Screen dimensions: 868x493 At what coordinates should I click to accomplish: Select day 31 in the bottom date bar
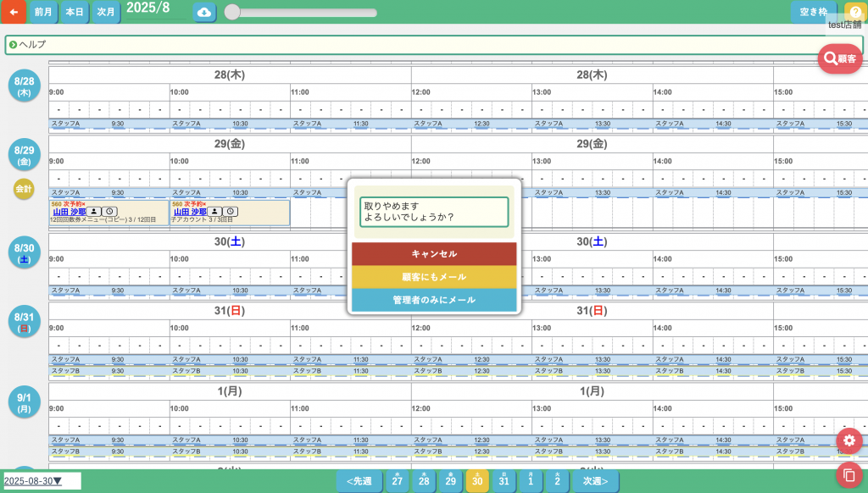point(504,481)
